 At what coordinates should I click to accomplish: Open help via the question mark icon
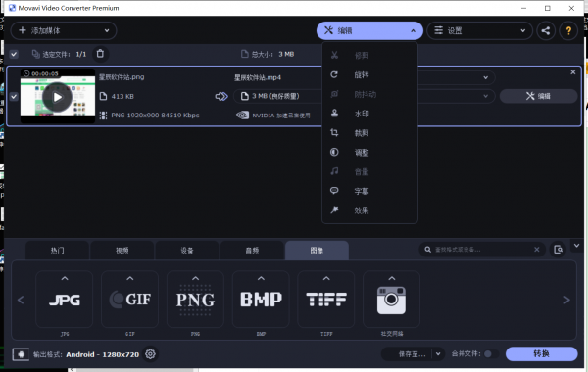[x=568, y=30]
